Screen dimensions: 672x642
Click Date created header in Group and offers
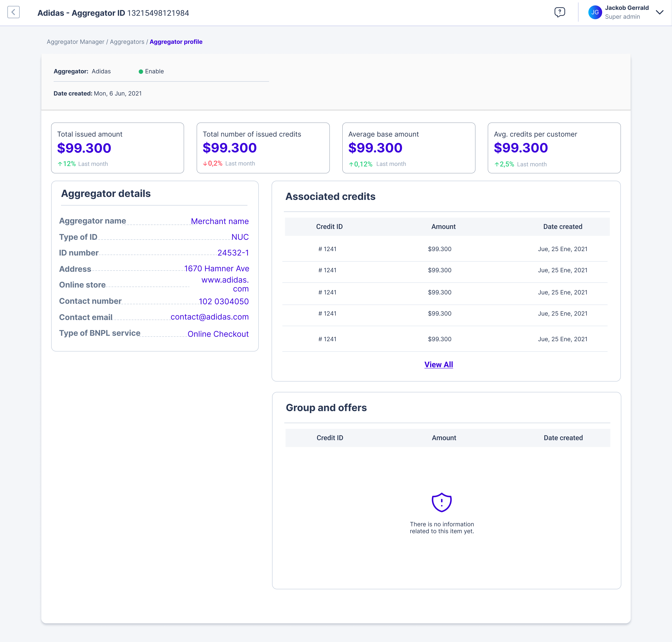(x=563, y=438)
